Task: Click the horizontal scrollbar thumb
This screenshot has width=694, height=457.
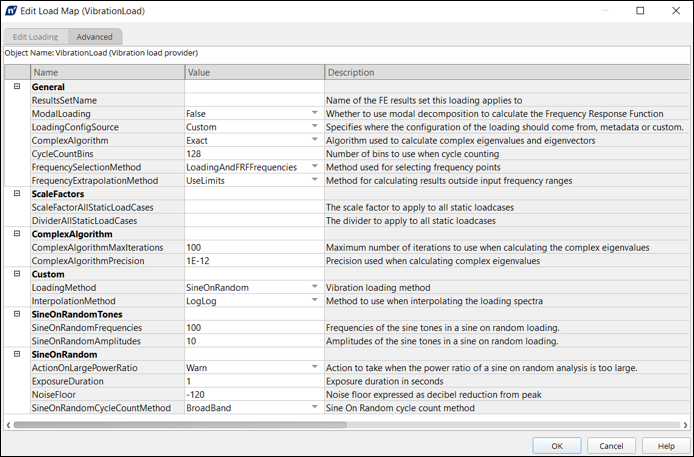Action: [x=180, y=425]
